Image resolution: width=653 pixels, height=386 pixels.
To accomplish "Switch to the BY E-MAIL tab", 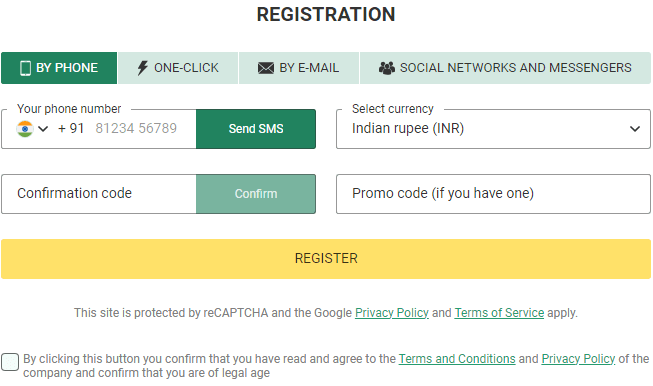I will pyautogui.click(x=299, y=68).
